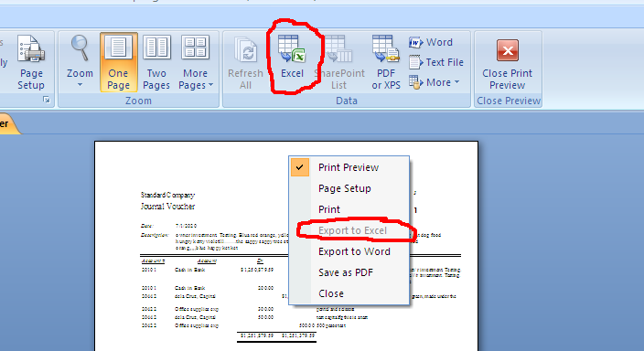
Task: Export report to Word from ribbon
Action: pos(431,42)
